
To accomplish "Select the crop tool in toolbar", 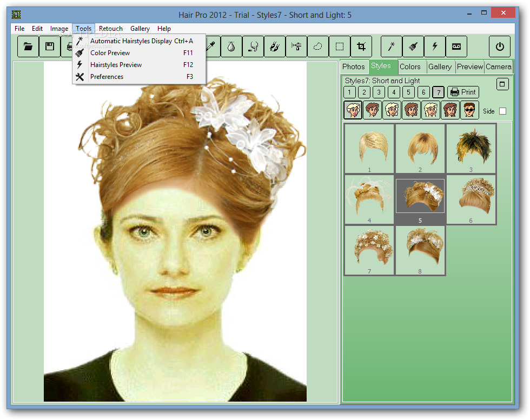I will [361, 46].
